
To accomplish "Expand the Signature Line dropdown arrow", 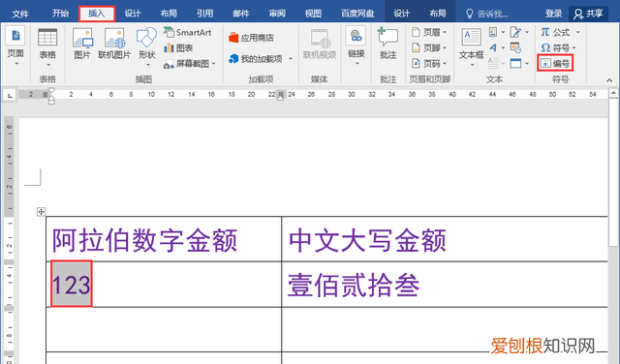I will (x=527, y=32).
